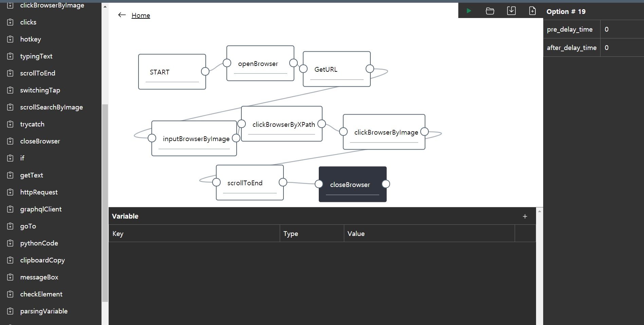
Task: Click the after_delay_time value field
Action: click(621, 48)
